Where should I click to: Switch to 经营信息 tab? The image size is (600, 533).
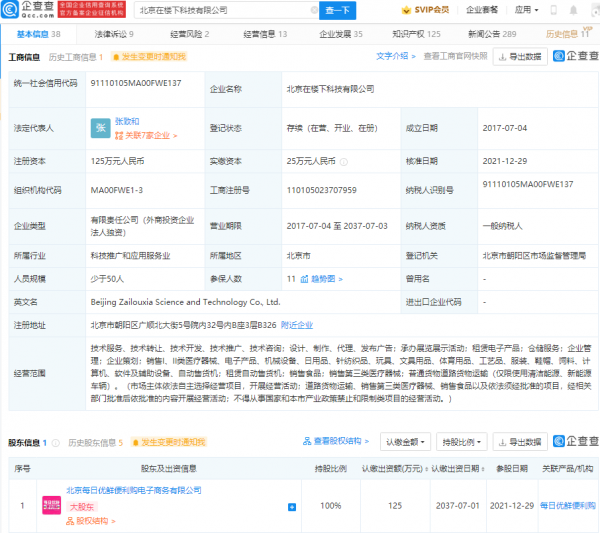pyautogui.click(x=265, y=34)
